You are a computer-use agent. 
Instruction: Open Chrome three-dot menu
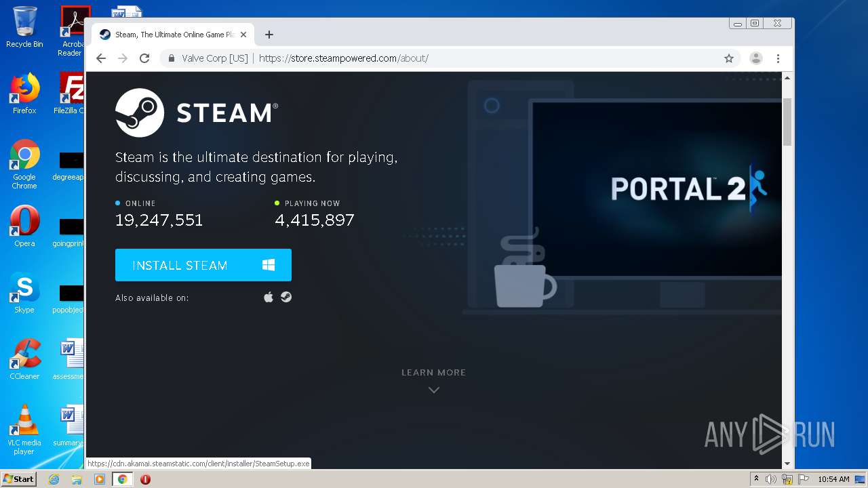(778, 58)
